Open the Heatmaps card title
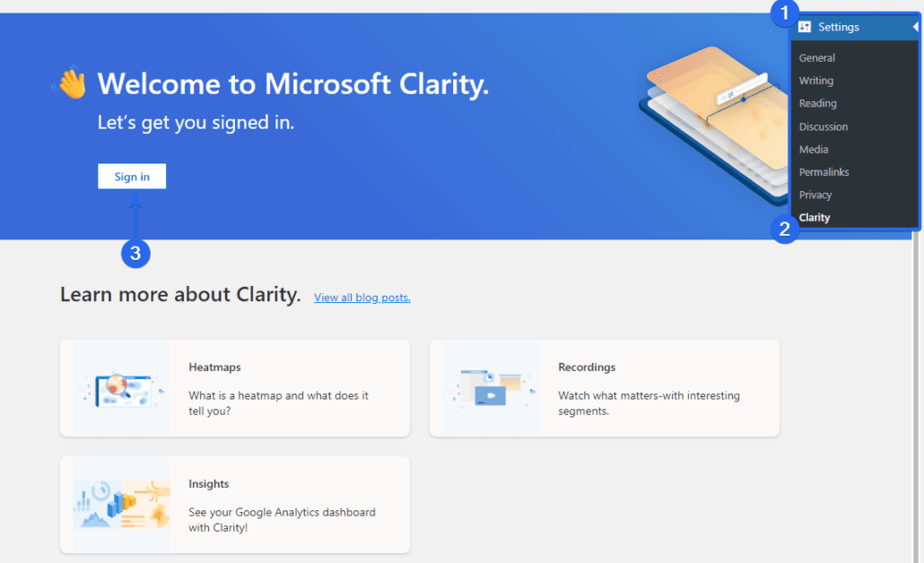924x563 pixels. pos(214,367)
